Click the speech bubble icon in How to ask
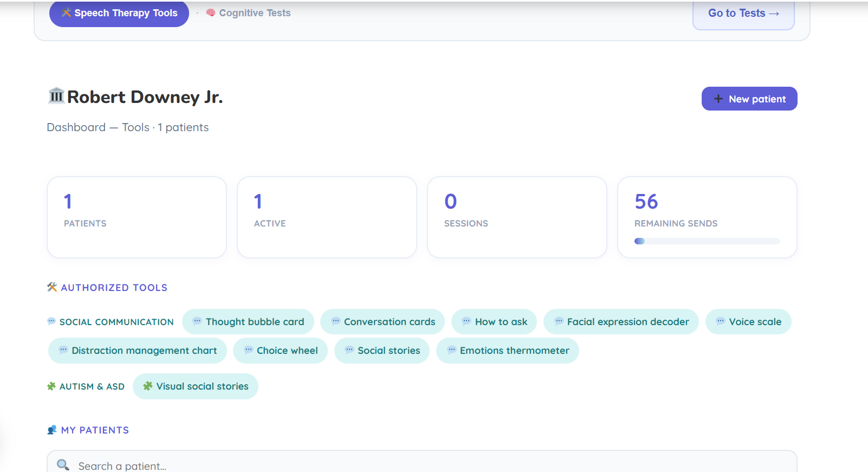Image resolution: width=868 pixels, height=472 pixels. coord(467,321)
